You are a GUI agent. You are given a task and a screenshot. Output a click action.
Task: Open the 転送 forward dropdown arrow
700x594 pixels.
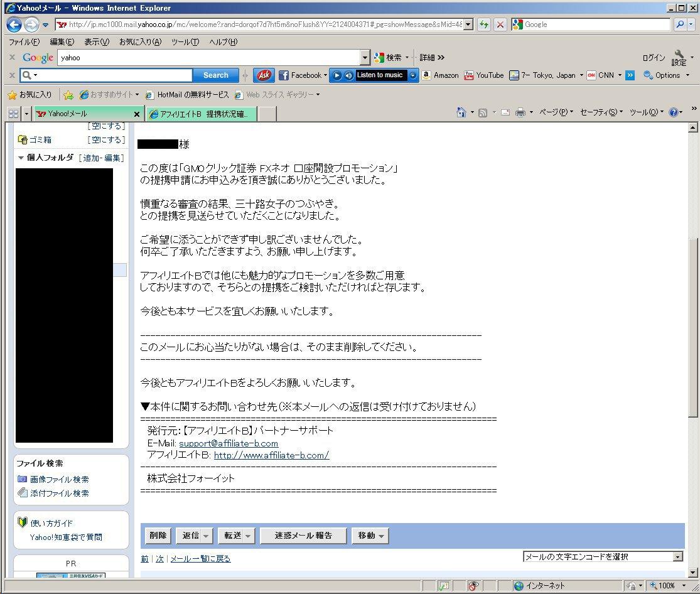coord(248,536)
